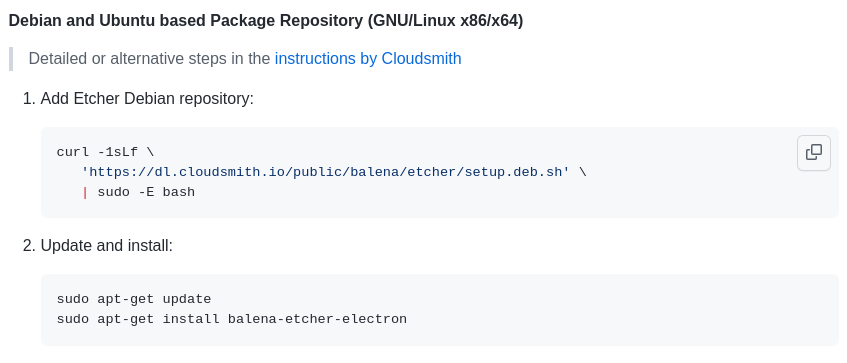Viewport: 847px width, 363px height.
Task: Click the GNU/Linux x86/x64 text in heading
Action: [x=446, y=21]
